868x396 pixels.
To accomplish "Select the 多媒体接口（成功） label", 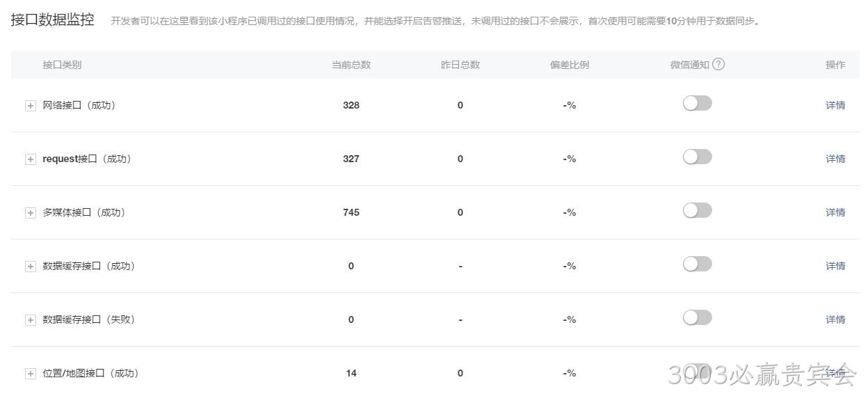I will [83, 212].
